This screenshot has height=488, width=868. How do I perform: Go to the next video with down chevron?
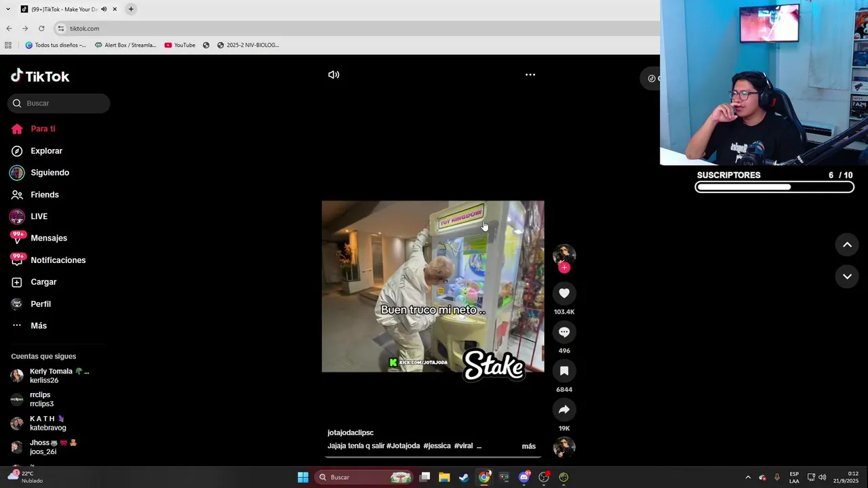(x=847, y=276)
